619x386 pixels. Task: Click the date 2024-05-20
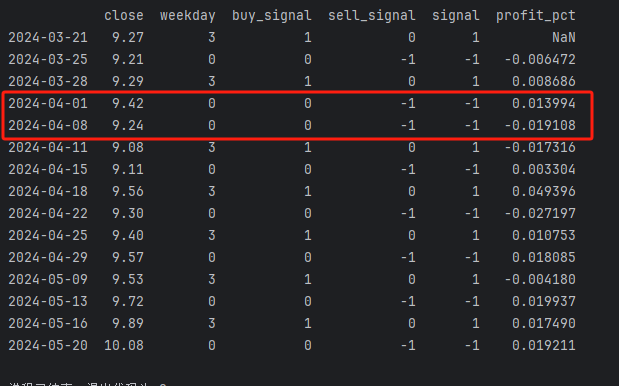point(48,345)
